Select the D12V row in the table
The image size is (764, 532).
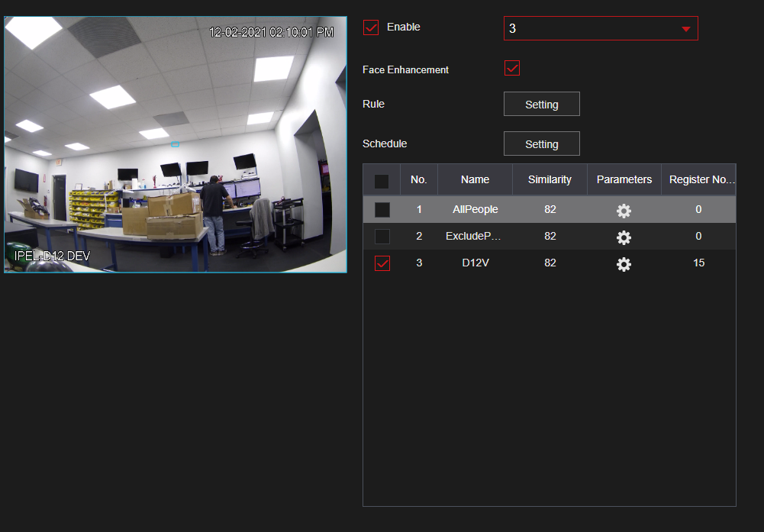point(475,263)
